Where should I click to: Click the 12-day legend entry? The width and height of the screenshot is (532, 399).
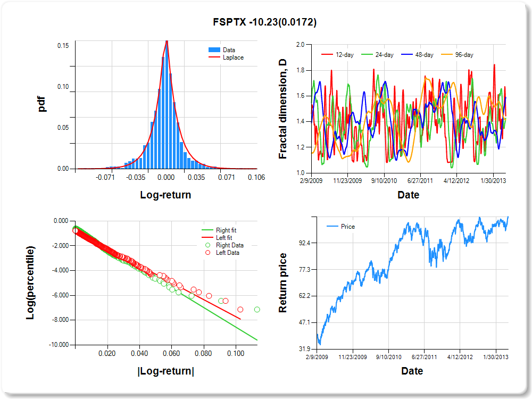338,55
